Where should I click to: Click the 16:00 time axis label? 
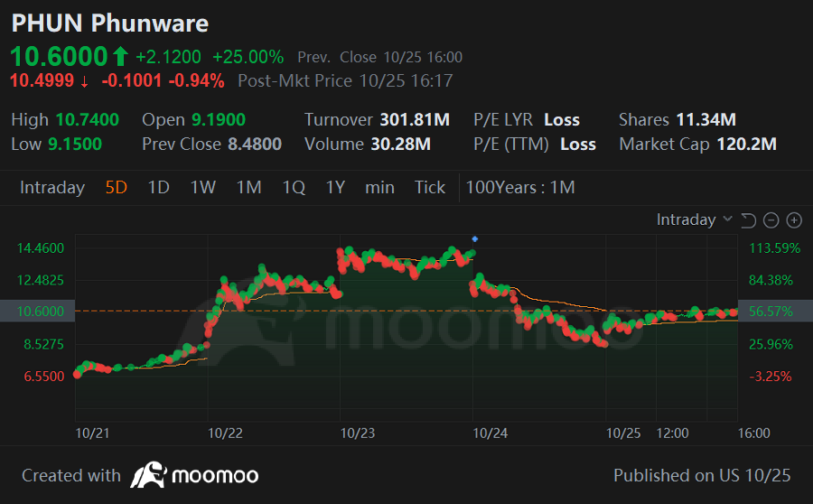pyautogui.click(x=754, y=433)
